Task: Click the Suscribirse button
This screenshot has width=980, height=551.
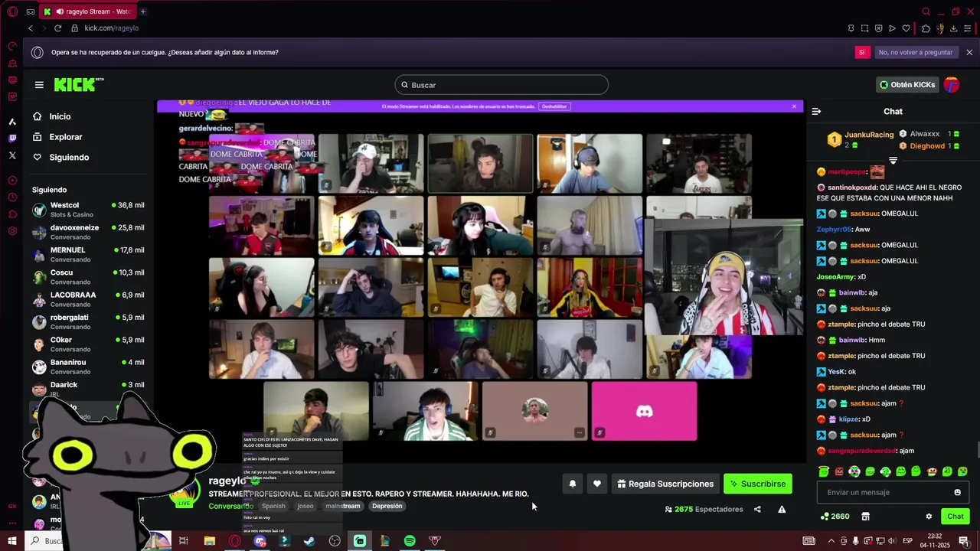Action: coord(758,484)
